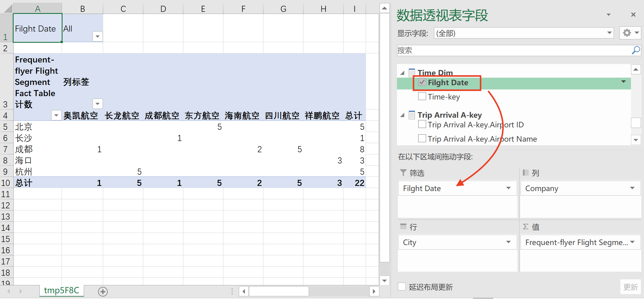This screenshot has height=299, width=644.
Task: Click the table icon next to Time Dim
Action: (x=412, y=72)
